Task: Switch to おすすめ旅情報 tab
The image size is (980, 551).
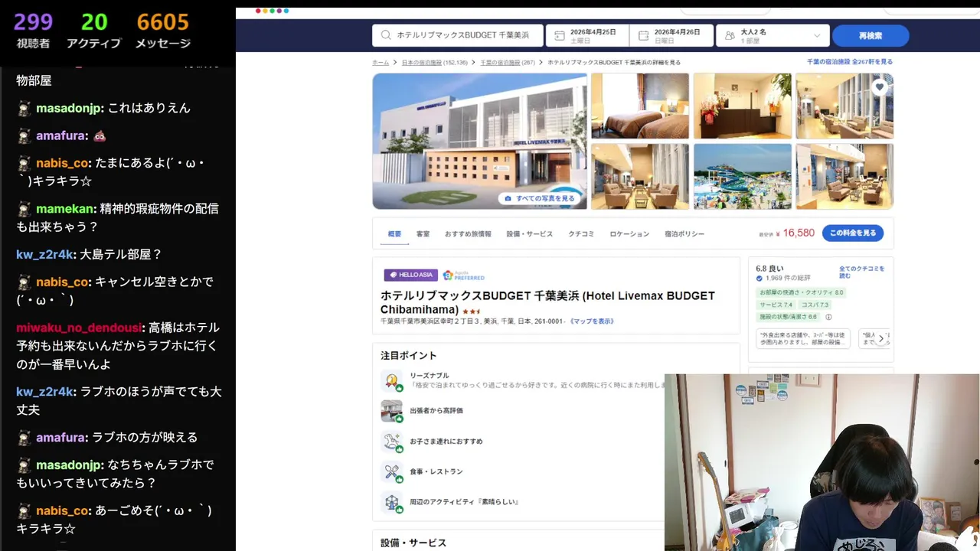Action: tap(468, 233)
